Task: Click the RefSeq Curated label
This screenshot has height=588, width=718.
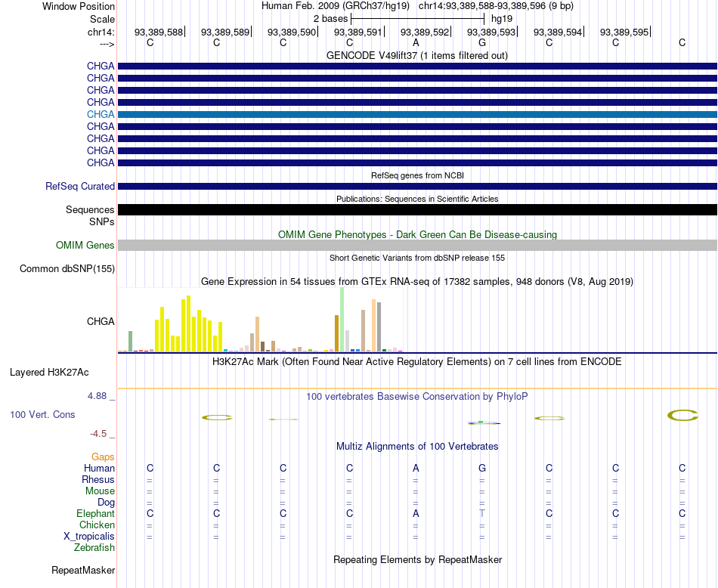Action: point(79,187)
